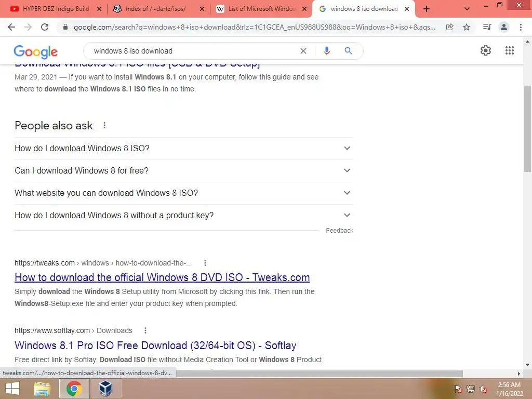Viewport: 532px width, 399px height.
Task: Open Google search settings gear
Action: pos(486,50)
